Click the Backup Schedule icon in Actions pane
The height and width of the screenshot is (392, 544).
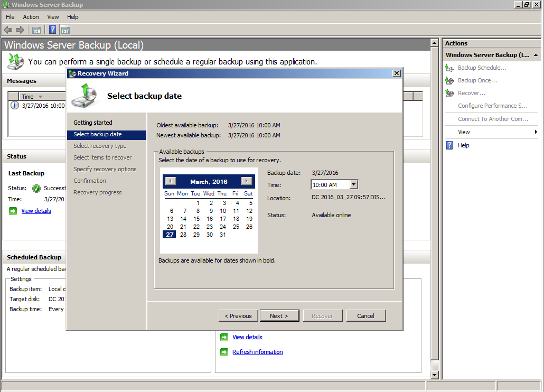point(449,68)
